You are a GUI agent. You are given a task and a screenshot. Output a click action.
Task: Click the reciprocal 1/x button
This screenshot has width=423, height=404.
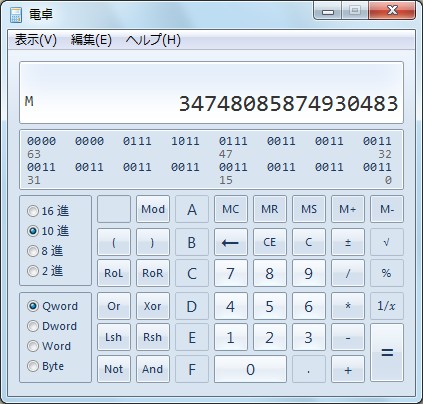tap(387, 306)
